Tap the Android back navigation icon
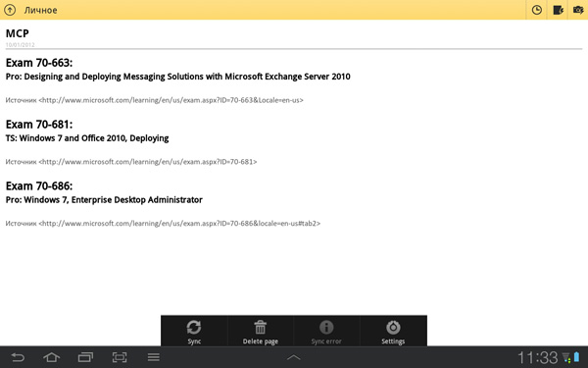 [x=18, y=357]
